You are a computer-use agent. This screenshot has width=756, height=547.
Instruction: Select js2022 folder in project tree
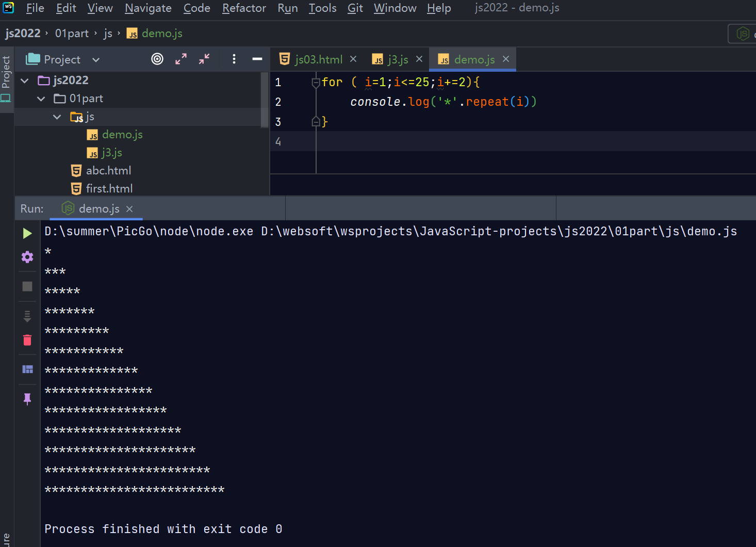(63, 81)
